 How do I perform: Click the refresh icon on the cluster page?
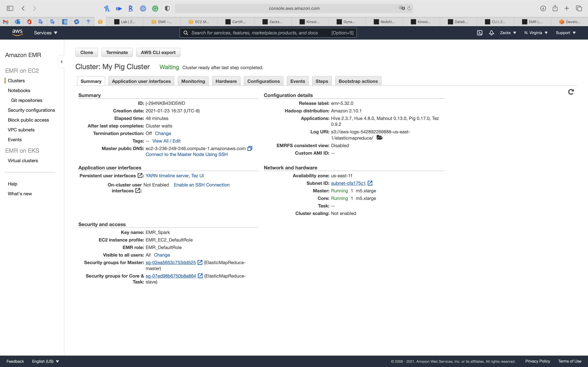[571, 92]
